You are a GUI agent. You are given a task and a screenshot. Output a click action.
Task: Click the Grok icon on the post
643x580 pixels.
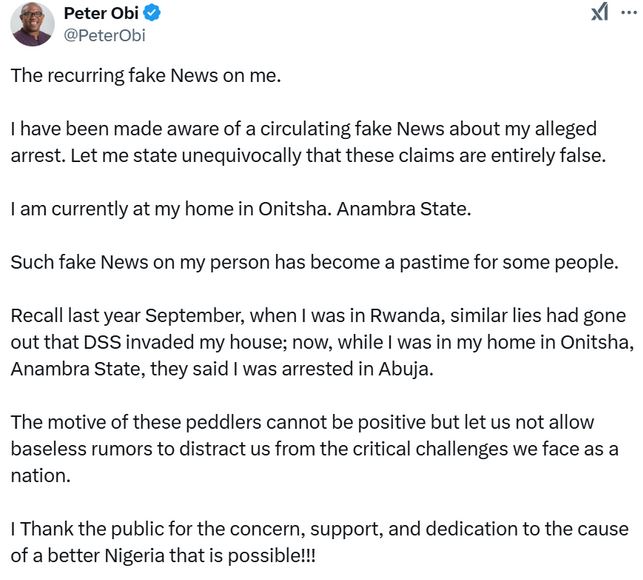coord(599,12)
